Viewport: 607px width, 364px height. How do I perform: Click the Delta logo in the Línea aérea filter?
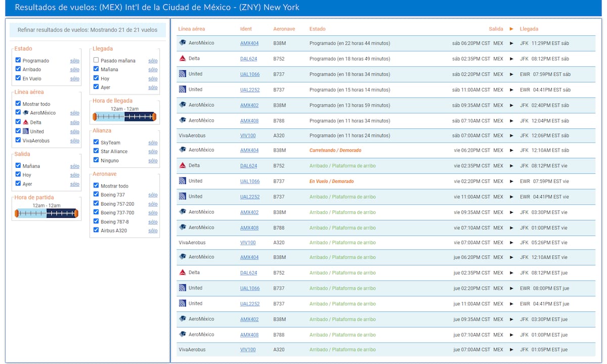(x=26, y=122)
